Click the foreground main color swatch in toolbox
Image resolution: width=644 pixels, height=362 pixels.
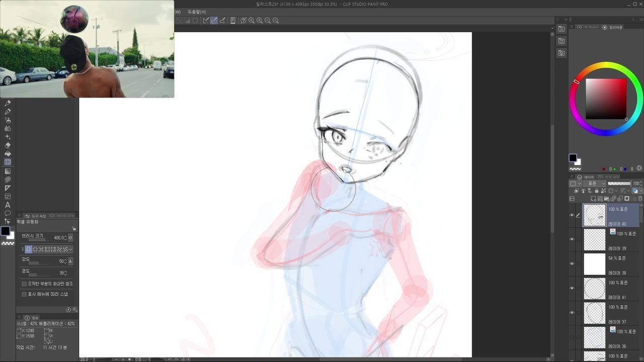(x=5, y=231)
